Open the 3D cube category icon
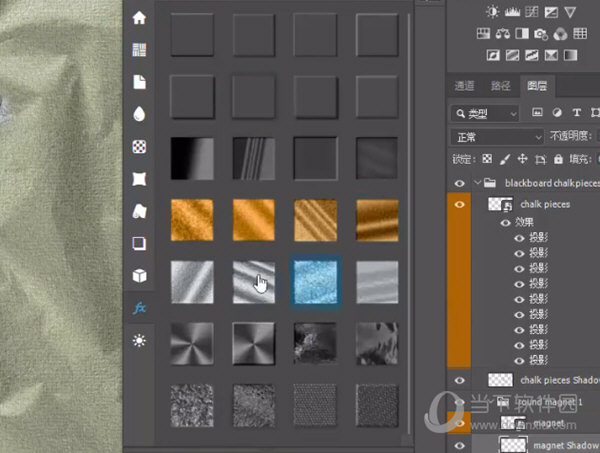600x453 pixels. 139,276
